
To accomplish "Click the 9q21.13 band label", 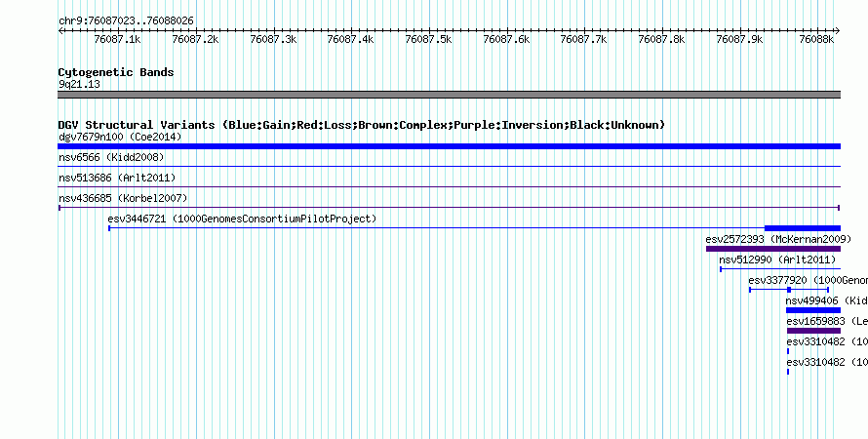I will tap(80, 85).
